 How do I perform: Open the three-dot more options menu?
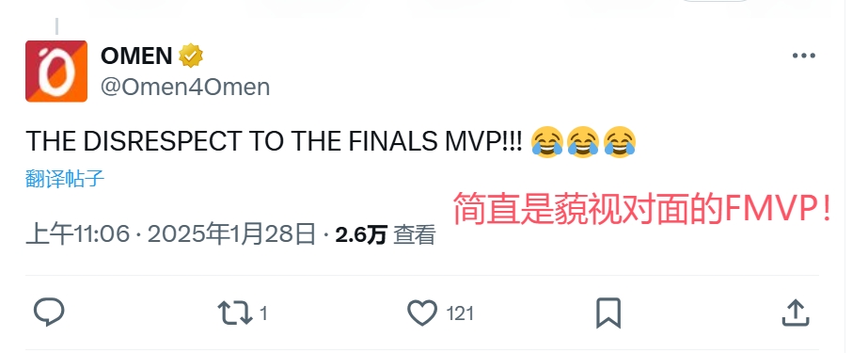coord(804,56)
